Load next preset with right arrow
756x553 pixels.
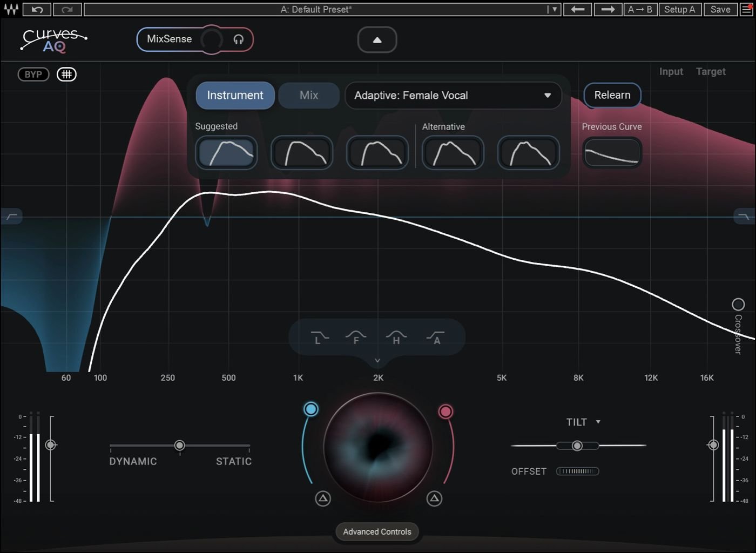(x=607, y=9)
